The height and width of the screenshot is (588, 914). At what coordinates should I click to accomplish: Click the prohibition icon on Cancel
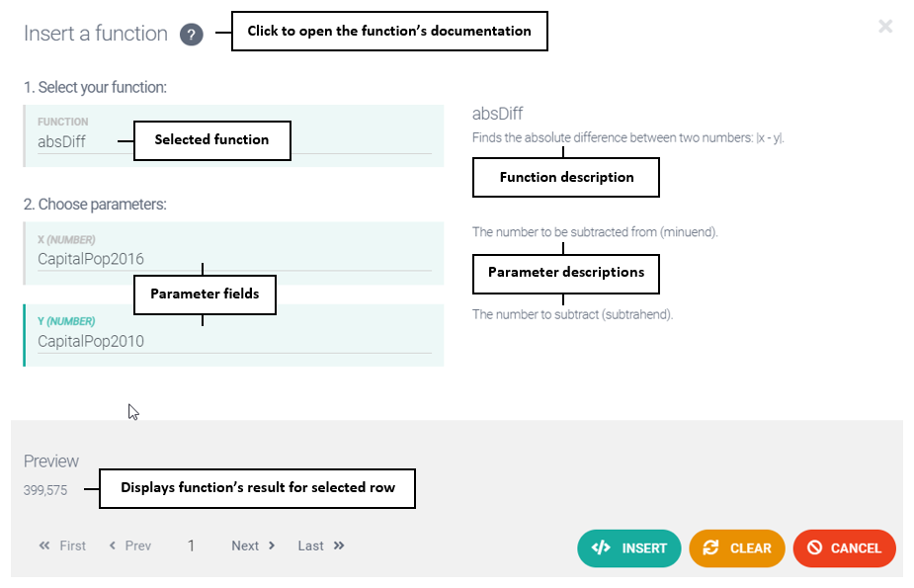814,548
